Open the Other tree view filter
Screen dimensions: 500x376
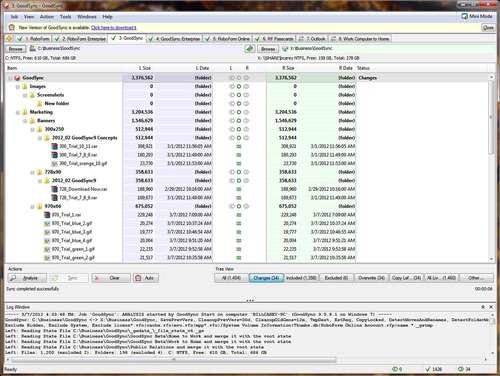coord(477,278)
